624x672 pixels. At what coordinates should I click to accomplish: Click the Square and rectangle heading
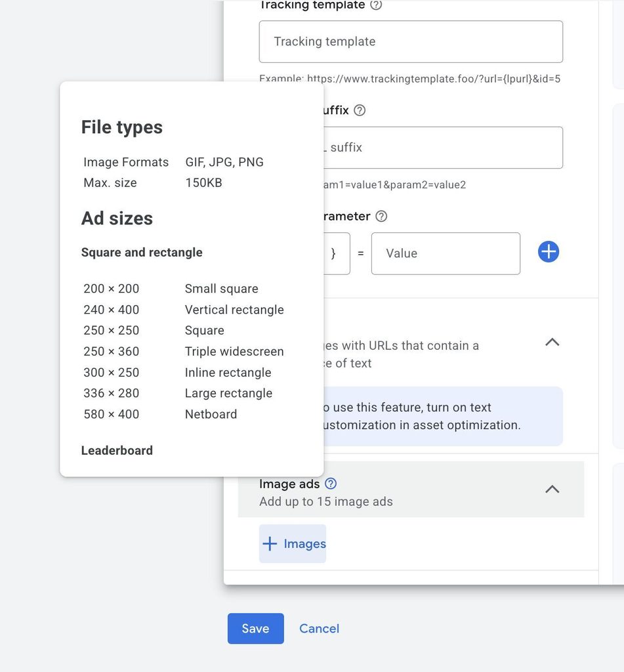tap(142, 253)
